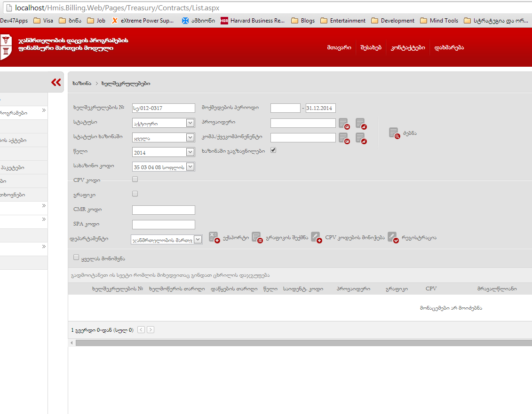The width and height of the screenshot is (532, 414).
Task: Open the სტატუსი status dropdown
Action: tap(190, 123)
